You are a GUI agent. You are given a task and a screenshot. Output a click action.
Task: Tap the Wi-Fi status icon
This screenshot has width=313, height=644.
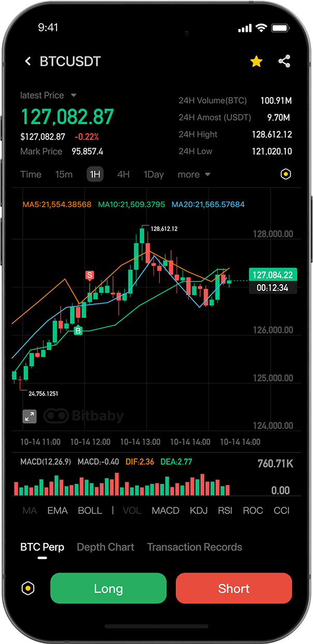pos(261,28)
